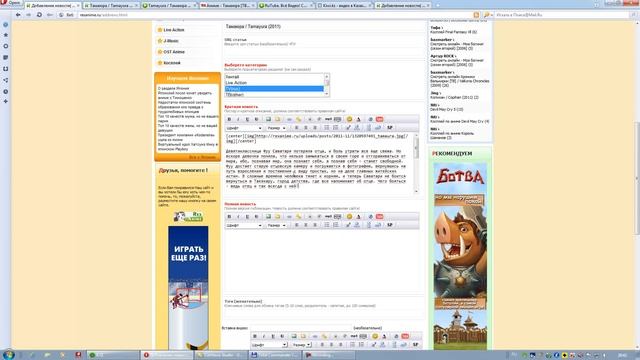Open font dropdown in full news editor

(244, 225)
